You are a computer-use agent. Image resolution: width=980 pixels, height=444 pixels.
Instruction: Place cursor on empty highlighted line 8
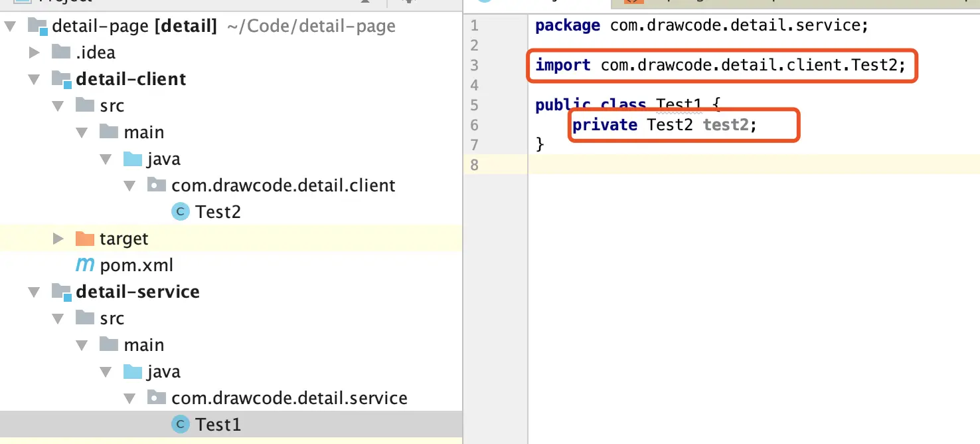click(754, 165)
